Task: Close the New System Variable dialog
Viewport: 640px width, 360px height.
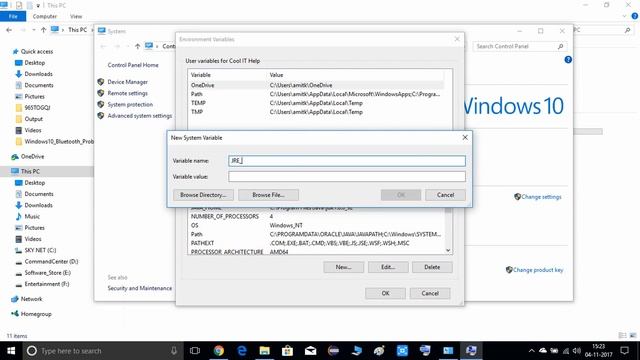Action: (x=465, y=138)
